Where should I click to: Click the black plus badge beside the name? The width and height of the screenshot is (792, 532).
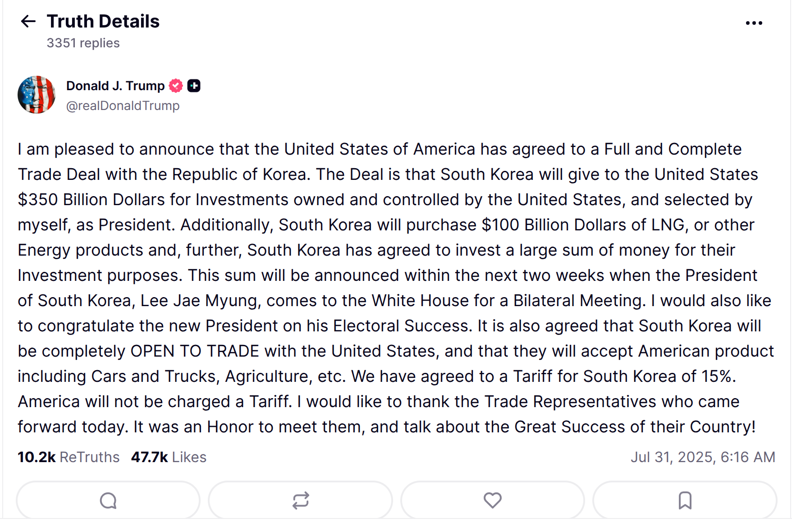(x=194, y=86)
